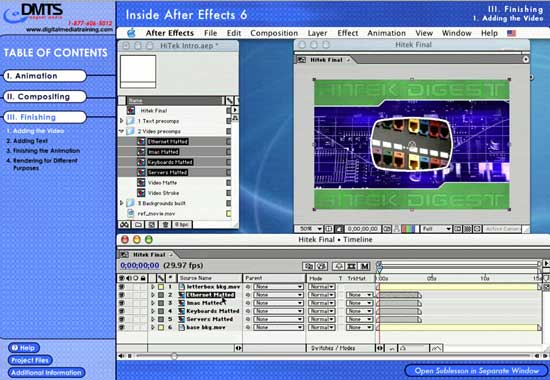The width and height of the screenshot is (550, 380).
Task: Click the Hitek Final composition icon in project list
Action: click(131, 111)
